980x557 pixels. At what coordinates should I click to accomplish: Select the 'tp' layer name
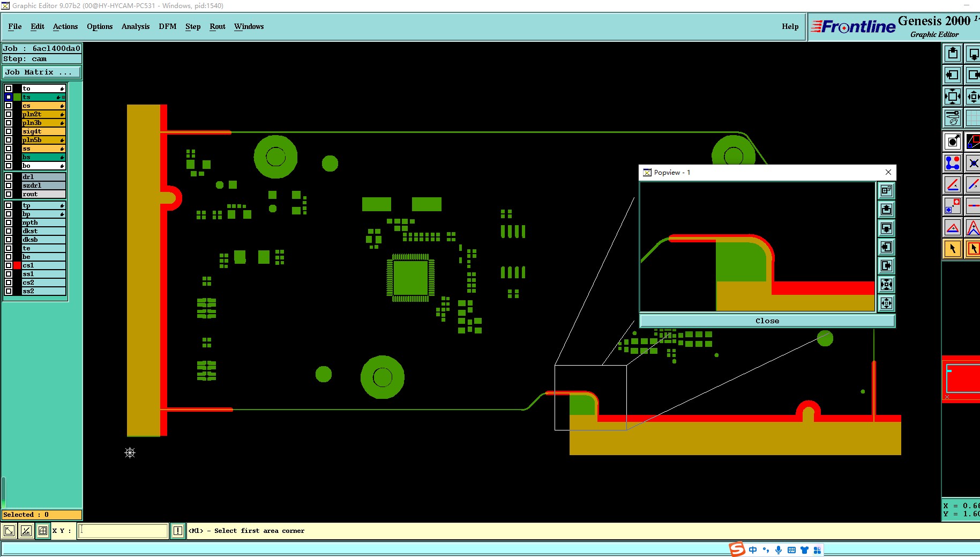(43, 205)
